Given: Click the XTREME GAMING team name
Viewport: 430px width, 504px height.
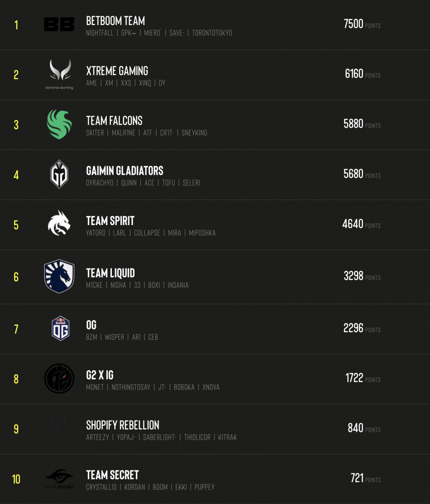Looking at the screenshot, I should point(117,71).
